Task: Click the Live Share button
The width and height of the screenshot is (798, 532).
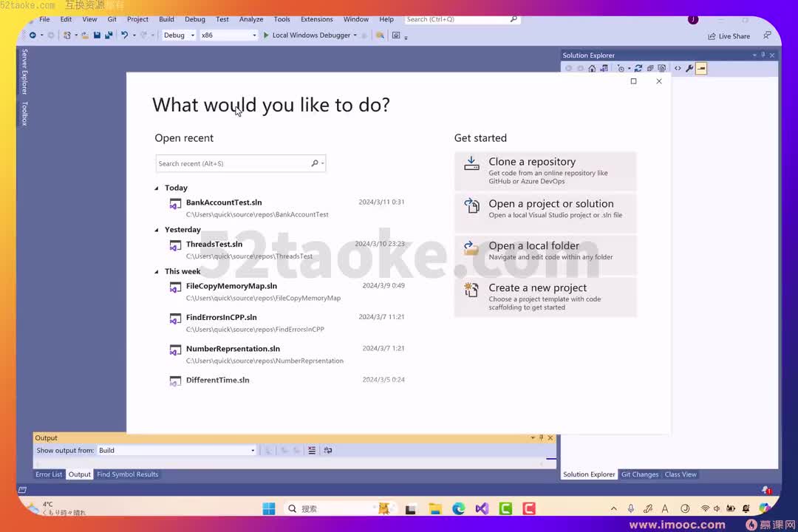Action: point(729,36)
